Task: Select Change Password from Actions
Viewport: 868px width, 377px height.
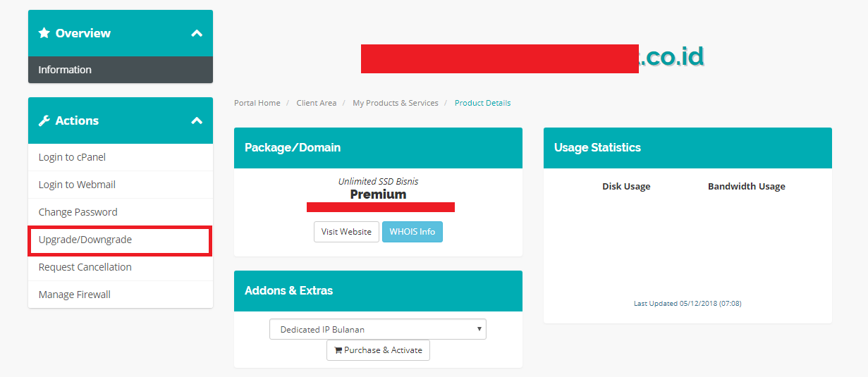Action: point(78,212)
